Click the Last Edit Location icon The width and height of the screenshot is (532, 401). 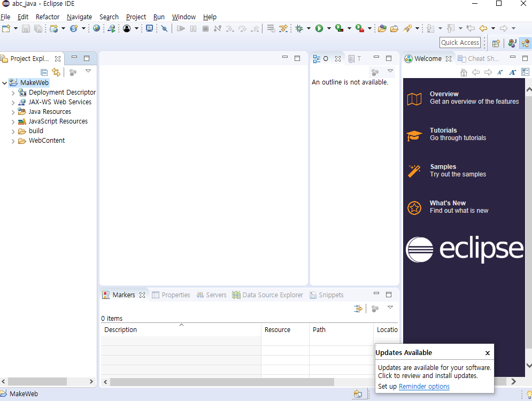click(471, 28)
